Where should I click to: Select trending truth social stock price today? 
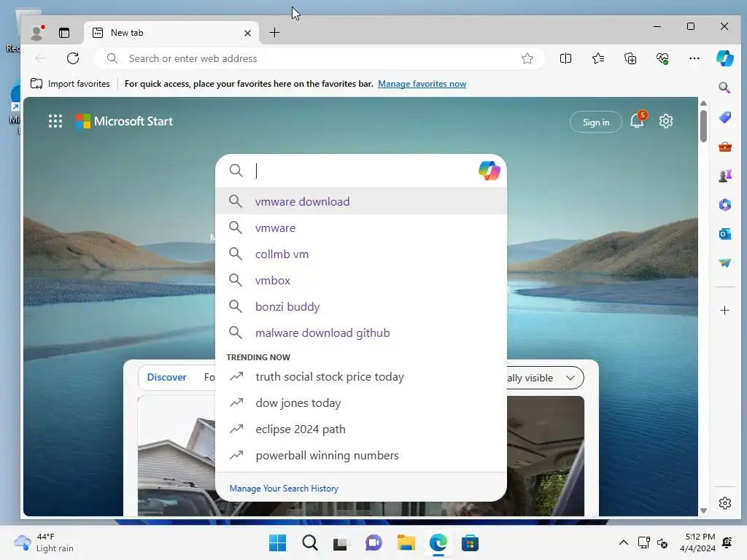click(x=360, y=377)
